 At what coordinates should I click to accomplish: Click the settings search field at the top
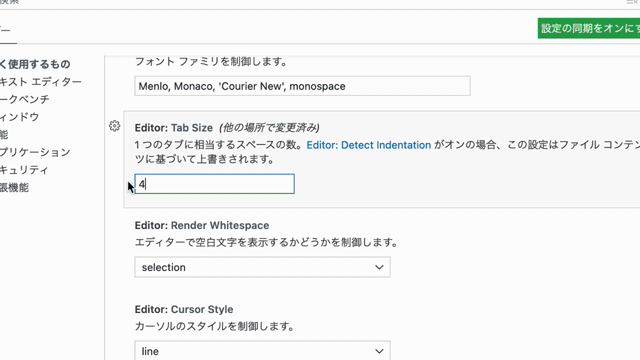310,3
